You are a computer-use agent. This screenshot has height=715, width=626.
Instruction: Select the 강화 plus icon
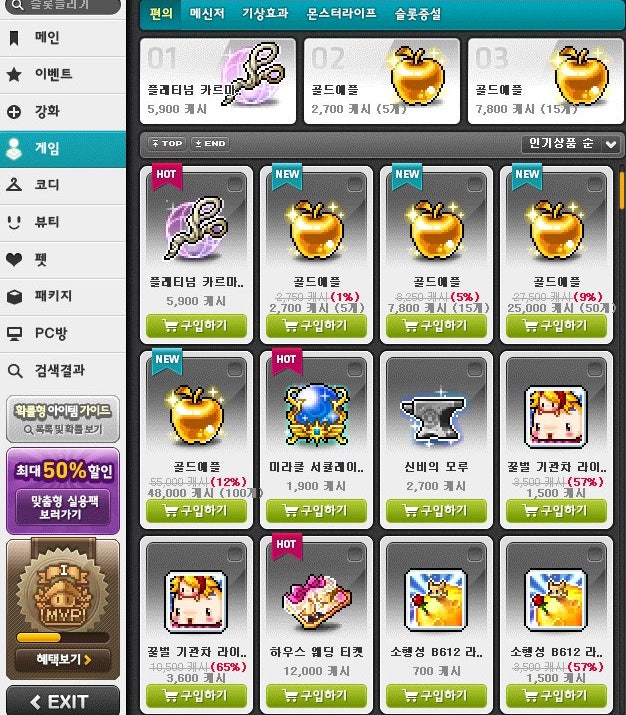pos(14,112)
